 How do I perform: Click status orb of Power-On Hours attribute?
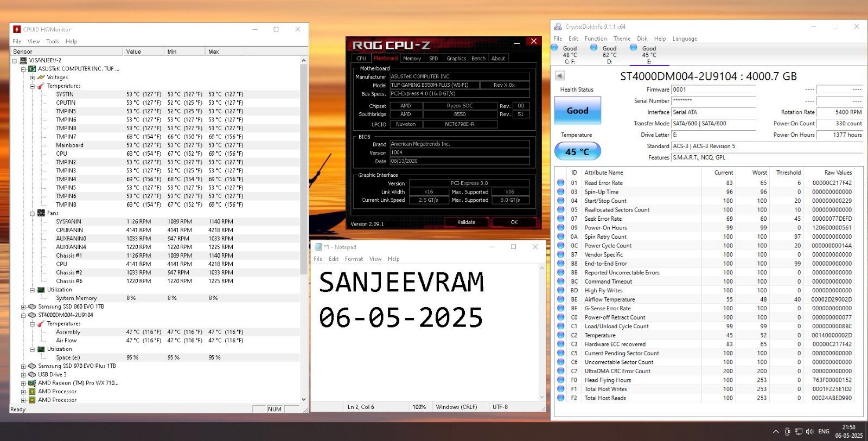click(561, 227)
